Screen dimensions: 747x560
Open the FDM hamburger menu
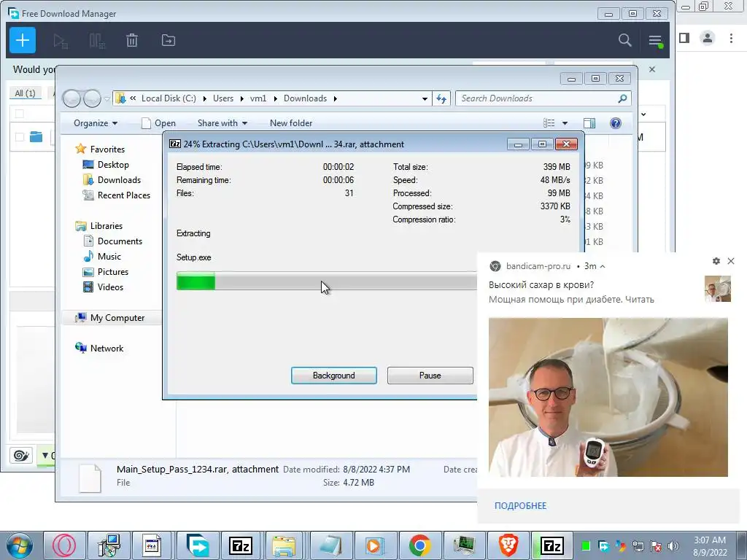pos(656,41)
